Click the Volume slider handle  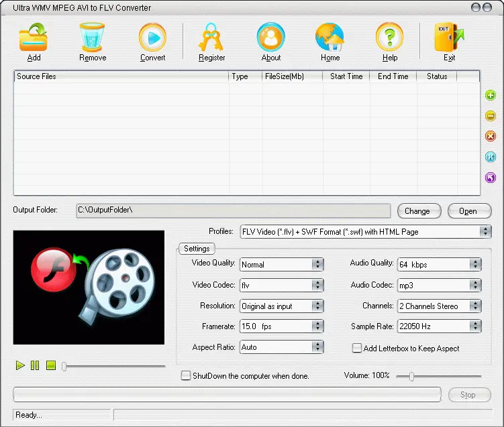[411, 377]
